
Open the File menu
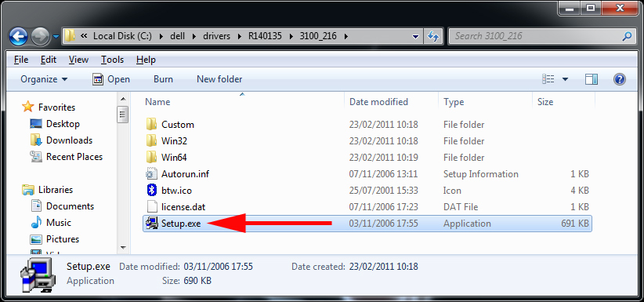point(21,60)
